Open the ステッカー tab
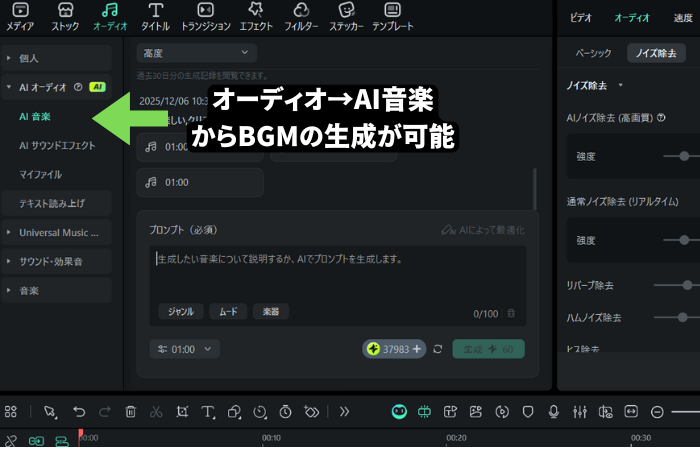This screenshot has width=700, height=450. pos(346,17)
